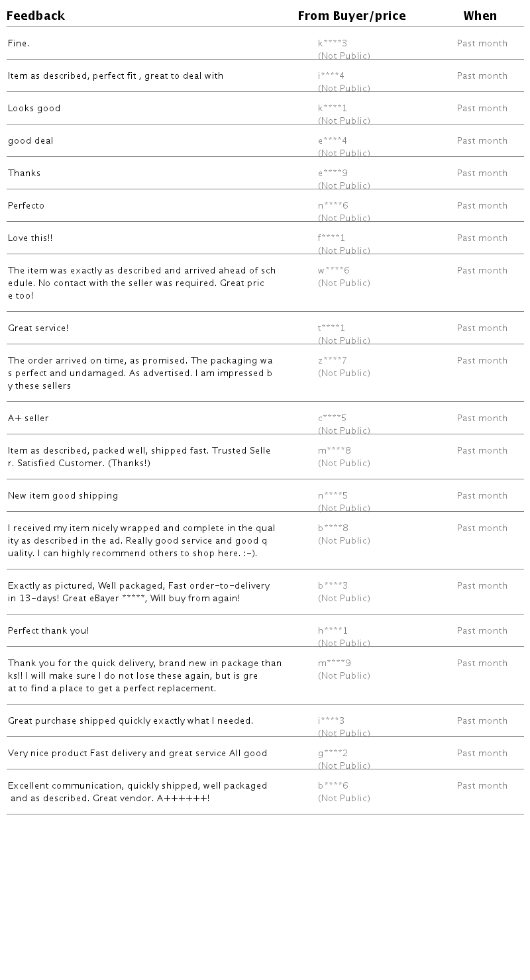This screenshot has width=530, height=980.
Task: Click buyer name m****9
Action: 335,663
